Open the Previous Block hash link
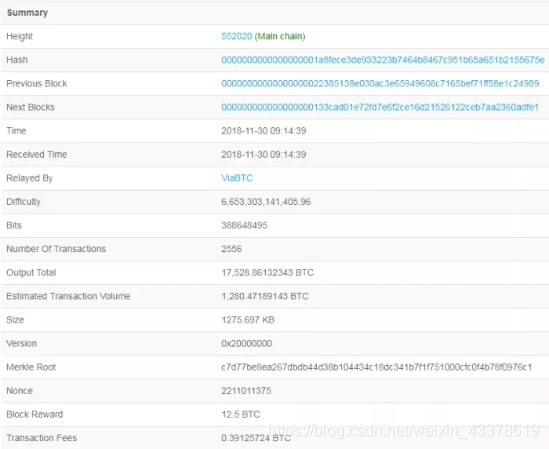 pyautogui.click(x=380, y=84)
